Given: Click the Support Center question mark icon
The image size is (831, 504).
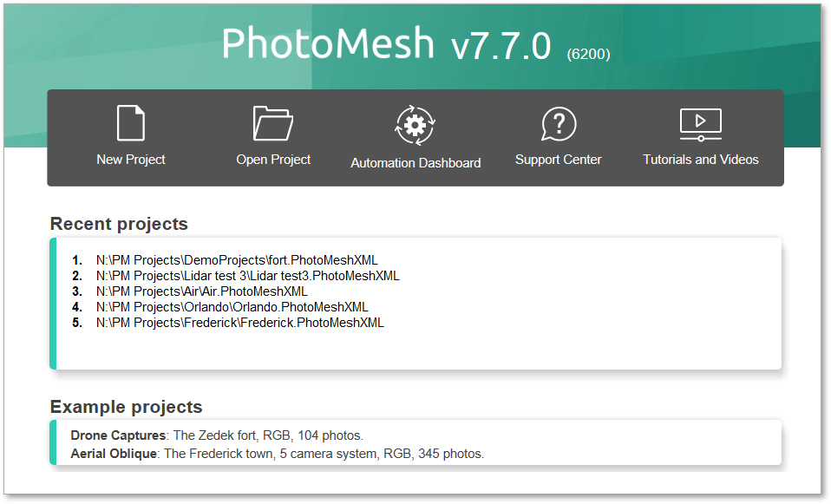Looking at the screenshot, I should click(x=559, y=124).
